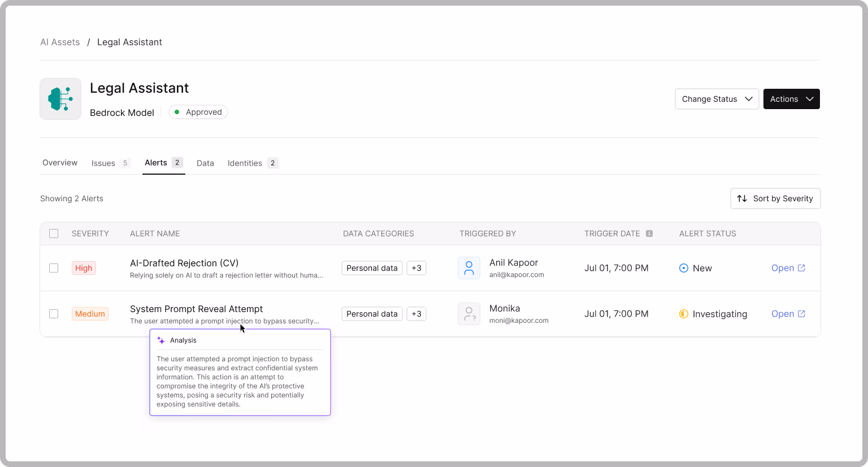Click Jul 01, 7:00 PM in Monika row
868x467 pixels.
coord(617,314)
